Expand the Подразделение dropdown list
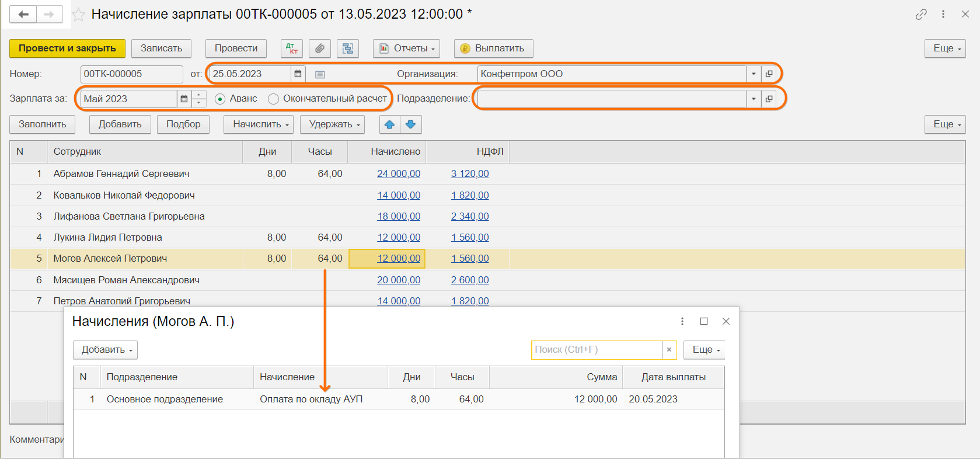Screen dimensions: 980x462 (x=754, y=99)
